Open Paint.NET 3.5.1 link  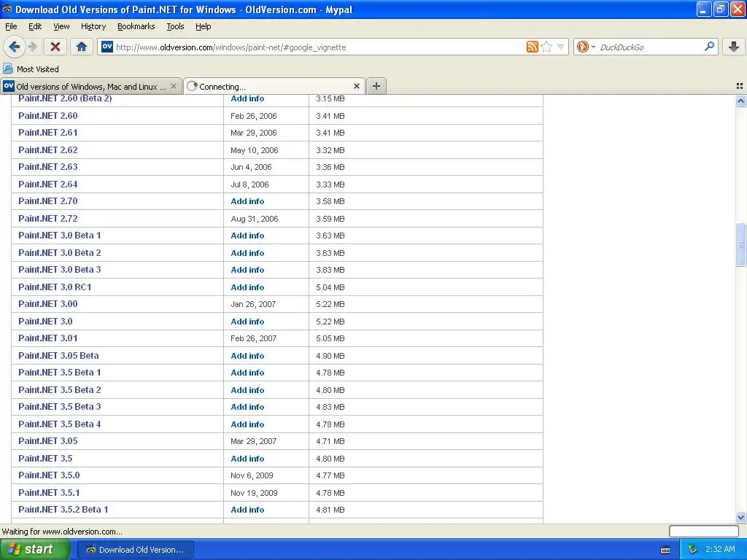point(49,493)
